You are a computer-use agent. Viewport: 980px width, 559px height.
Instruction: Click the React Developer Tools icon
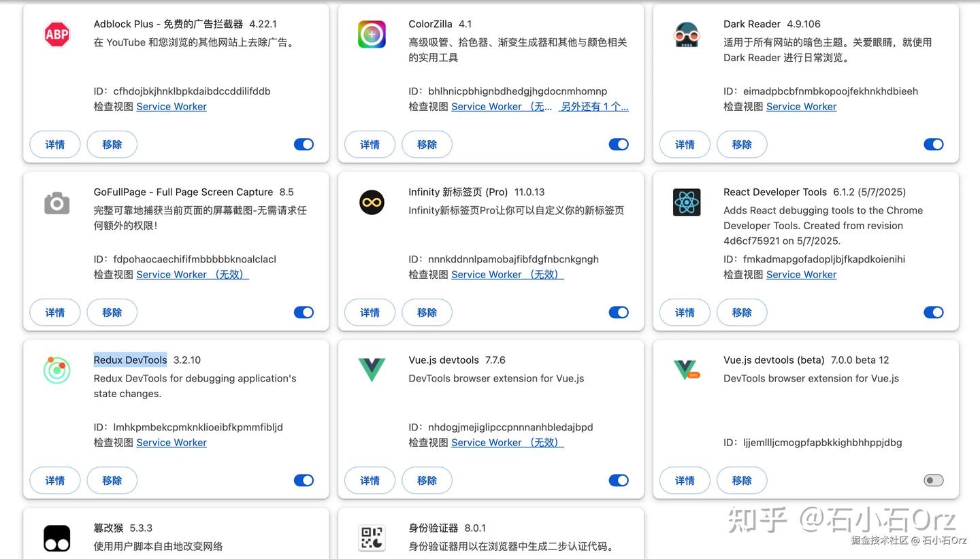point(687,203)
